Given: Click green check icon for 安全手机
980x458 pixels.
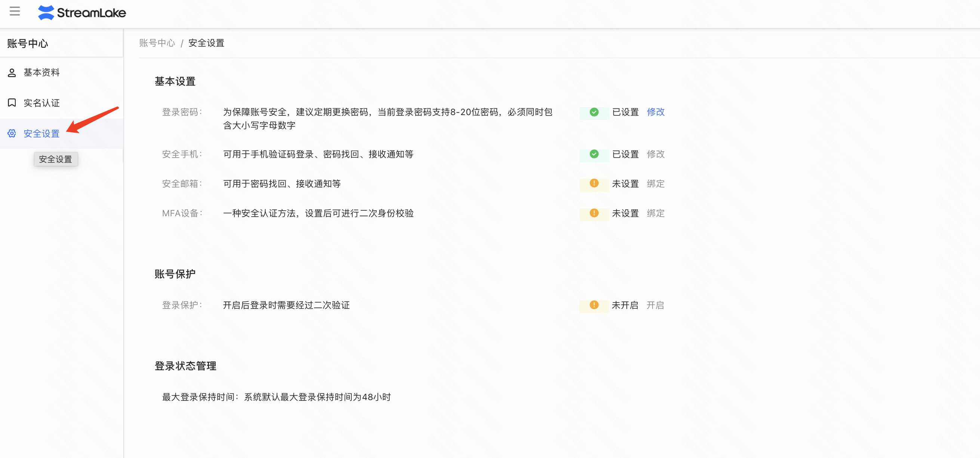Looking at the screenshot, I should click(594, 154).
